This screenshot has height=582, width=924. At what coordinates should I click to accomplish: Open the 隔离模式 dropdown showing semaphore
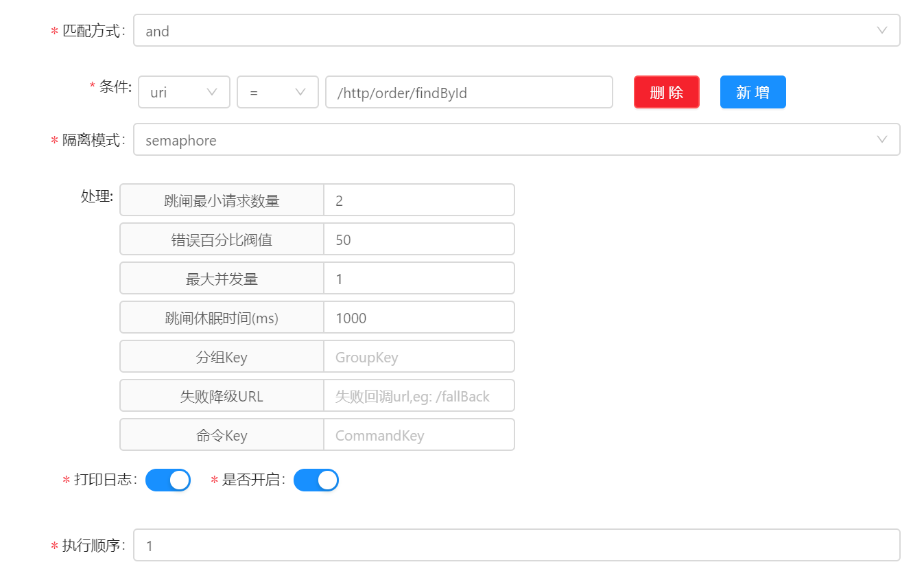[517, 140]
